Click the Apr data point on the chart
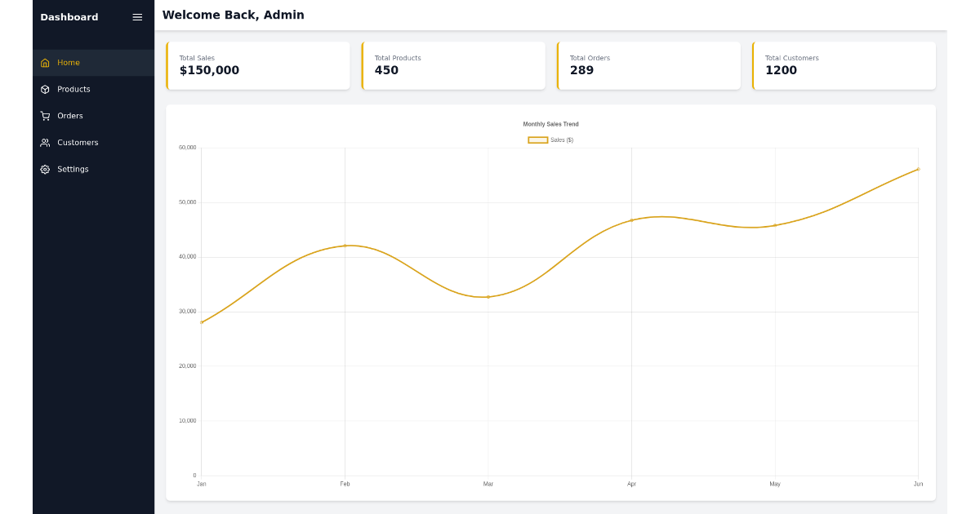Screen dimensions: 980x514 pyautogui.click(x=631, y=219)
